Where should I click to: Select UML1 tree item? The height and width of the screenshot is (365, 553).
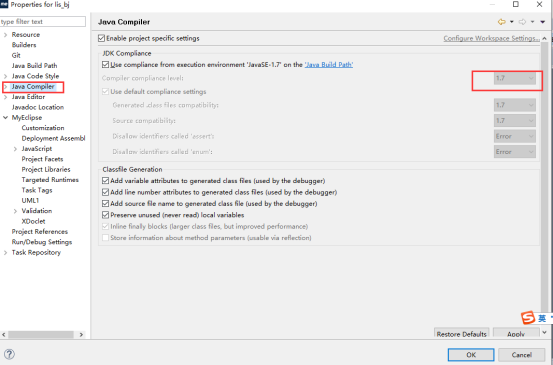[x=30, y=200]
